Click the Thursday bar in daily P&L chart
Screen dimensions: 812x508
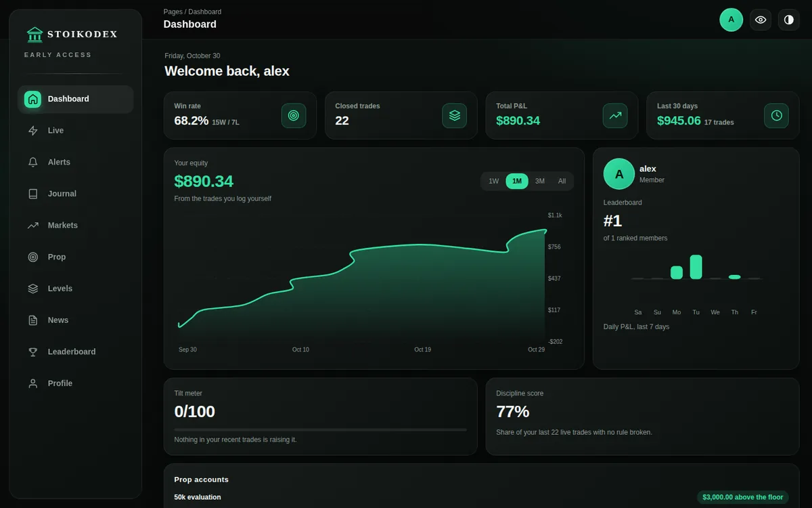(735, 277)
